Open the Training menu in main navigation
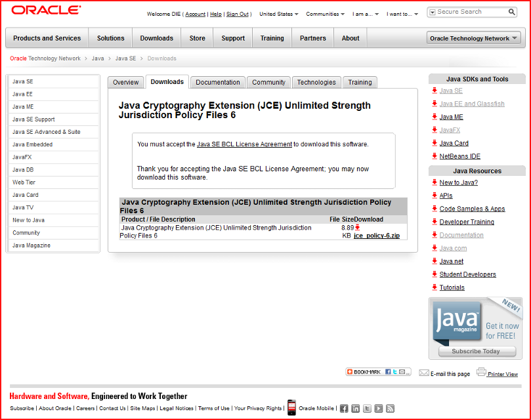The height and width of the screenshot is (420, 531). (272, 38)
